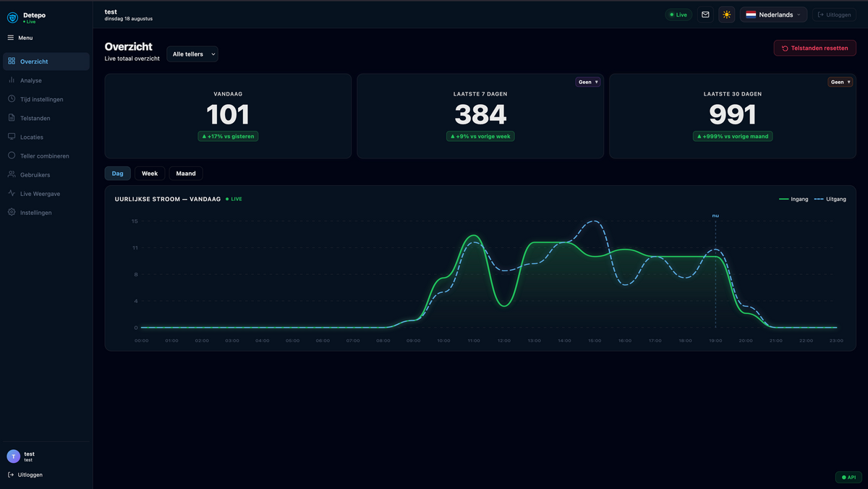Image resolution: width=868 pixels, height=489 pixels.
Task: Click the reset arrow icon on Telstanden resetten
Action: pyautogui.click(x=785, y=48)
